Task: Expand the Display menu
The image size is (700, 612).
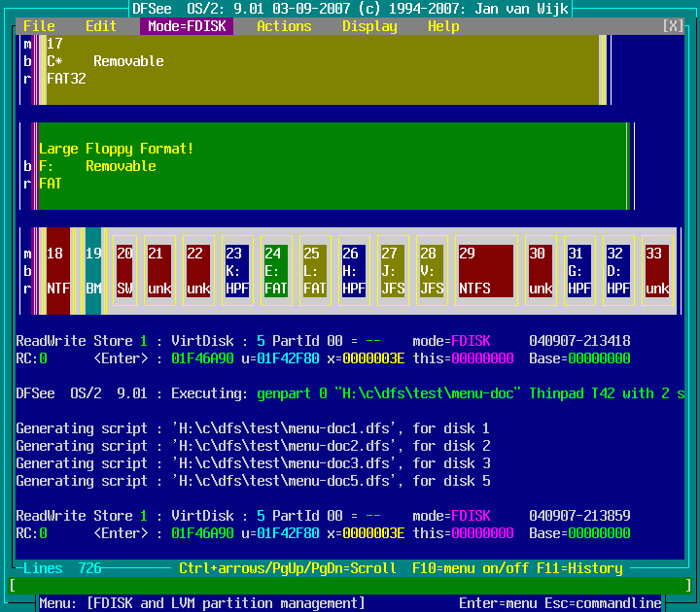Action: [369, 26]
